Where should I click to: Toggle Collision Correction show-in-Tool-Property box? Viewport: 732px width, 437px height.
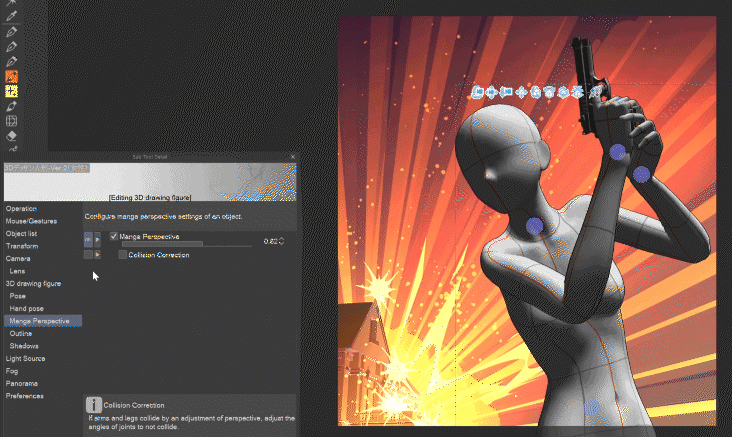88,254
